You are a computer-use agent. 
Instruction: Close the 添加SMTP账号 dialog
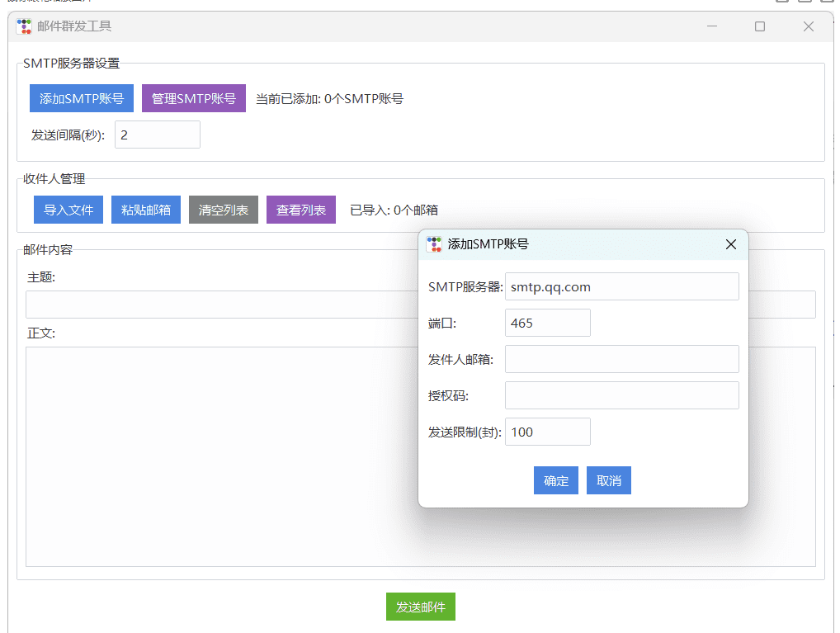click(730, 244)
